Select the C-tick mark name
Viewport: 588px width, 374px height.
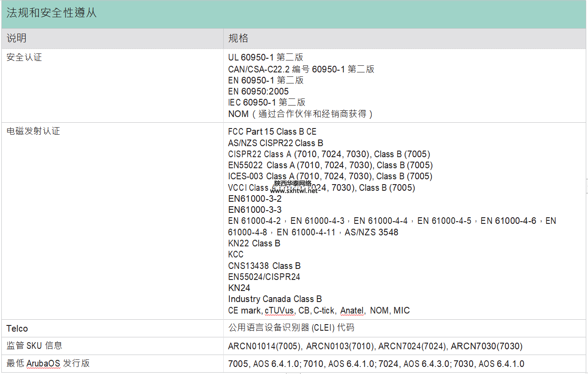pyautogui.click(x=324, y=310)
